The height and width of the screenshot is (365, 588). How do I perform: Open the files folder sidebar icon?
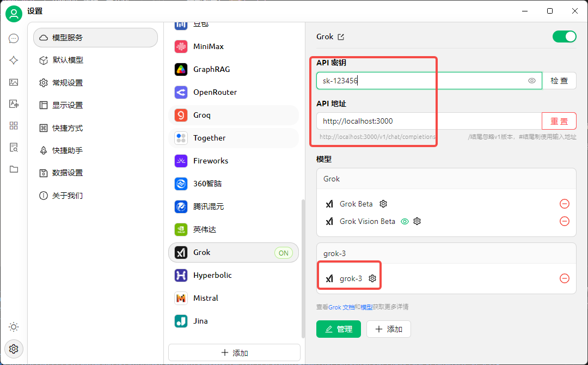pos(14,169)
